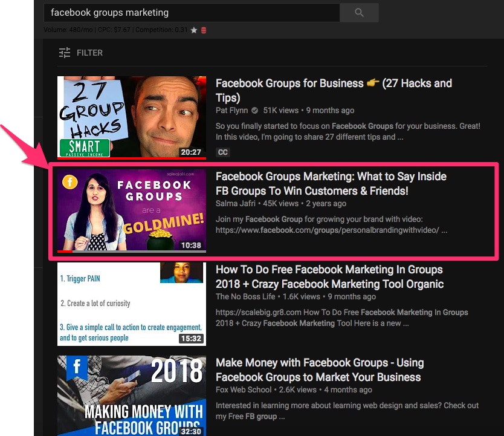Click the 'CPC: $7.67' text
The width and height of the screenshot is (504, 436).
click(x=114, y=30)
